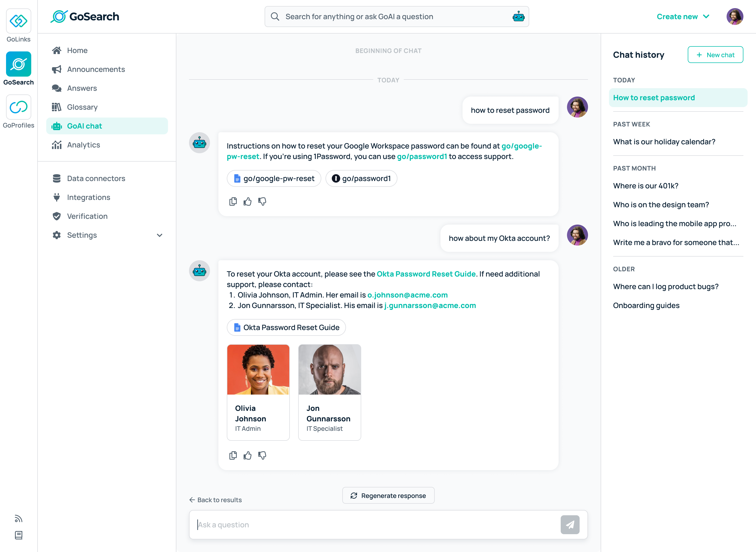Copy the first GoAI response
Screen dimensions: 756x552
tap(233, 201)
